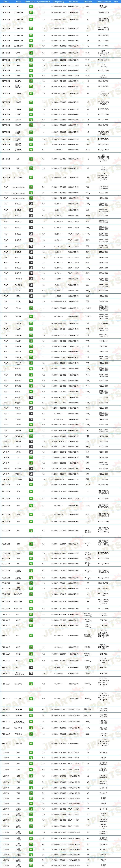Image resolution: width=121 pixels, height=868 pixels.
Task: Click belt icon for Peugeot 106 1.1 row
Action: pos(31,485)
